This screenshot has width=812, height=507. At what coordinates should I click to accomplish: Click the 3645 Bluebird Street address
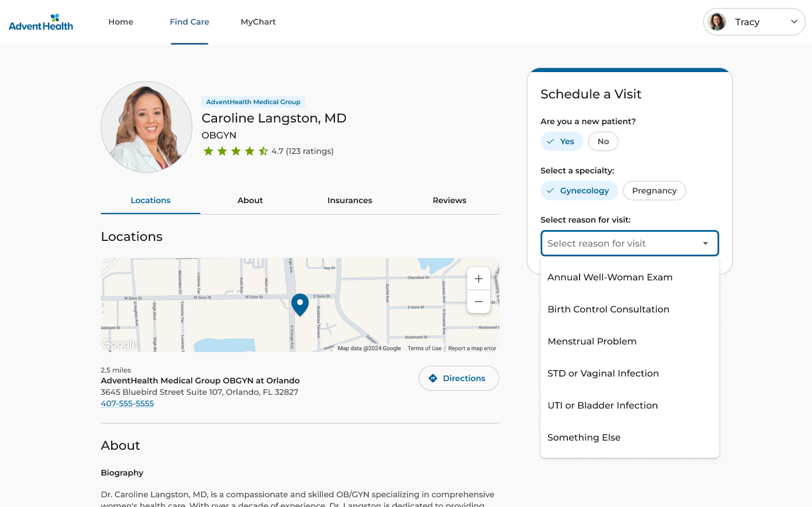coord(199,392)
